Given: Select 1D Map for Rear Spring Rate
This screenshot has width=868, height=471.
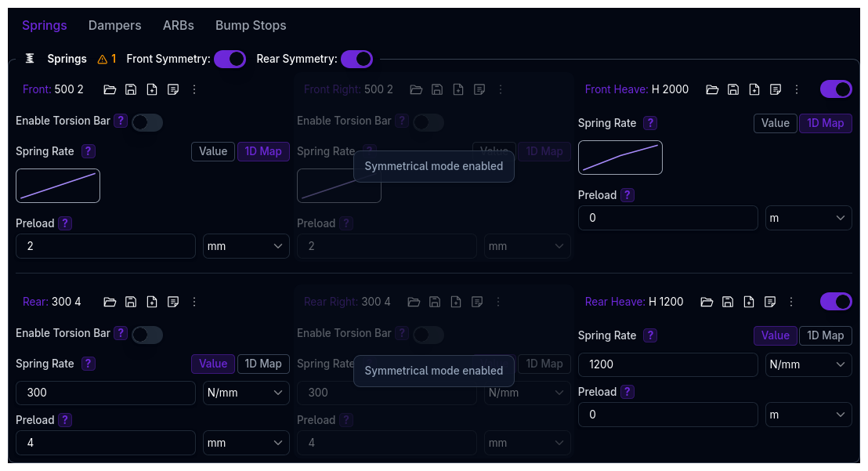Looking at the screenshot, I should [263, 364].
